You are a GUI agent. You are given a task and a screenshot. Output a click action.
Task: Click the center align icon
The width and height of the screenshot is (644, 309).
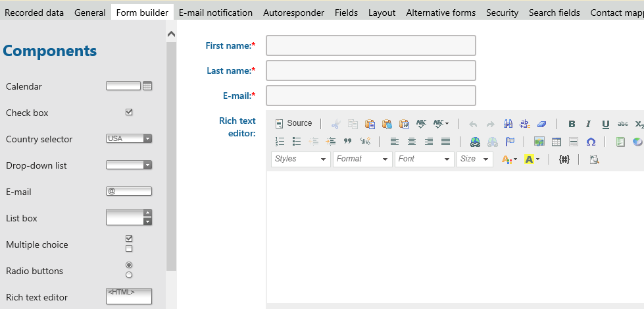point(412,142)
